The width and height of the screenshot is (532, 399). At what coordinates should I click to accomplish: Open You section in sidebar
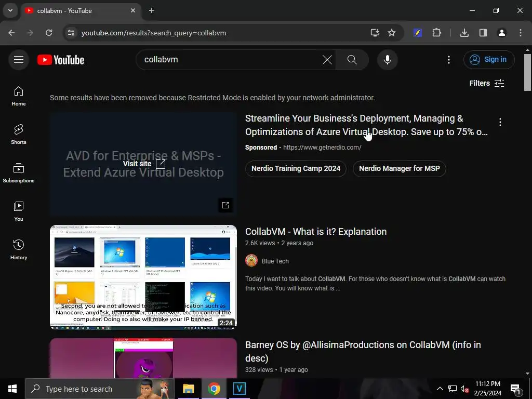coord(19,211)
